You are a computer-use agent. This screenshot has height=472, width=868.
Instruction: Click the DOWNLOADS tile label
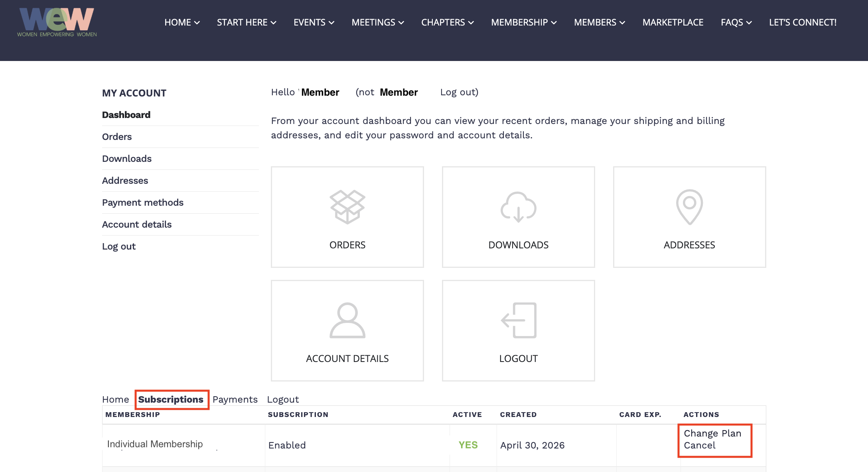click(518, 245)
